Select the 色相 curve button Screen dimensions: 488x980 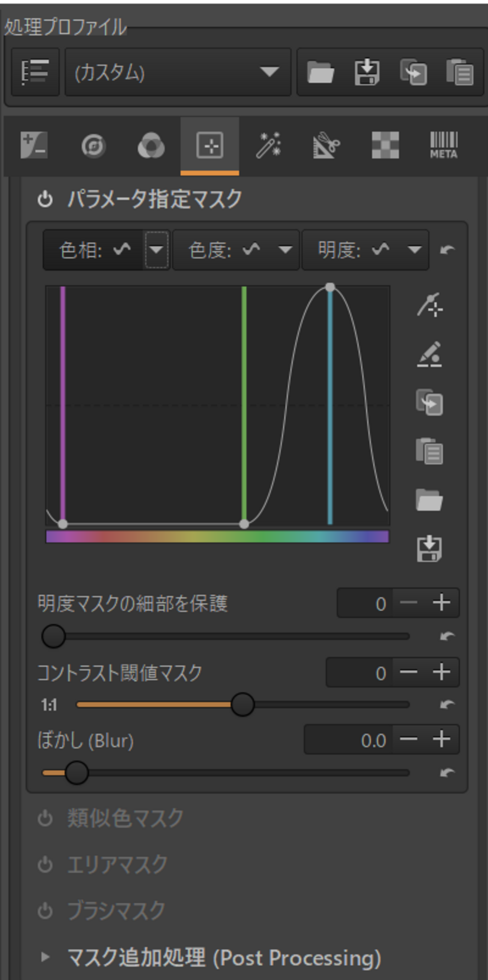(93, 250)
